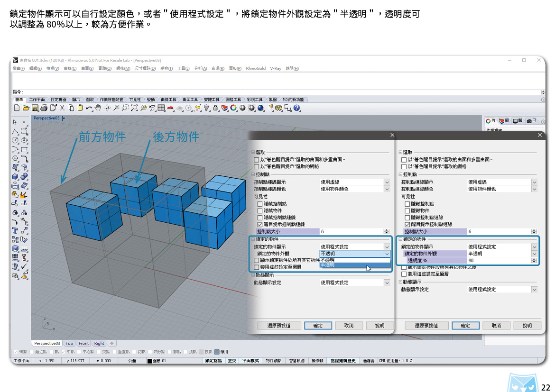This screenshot has width=555, height=392.
Task: Open the V-Ray menu
Action: (276, 69)
